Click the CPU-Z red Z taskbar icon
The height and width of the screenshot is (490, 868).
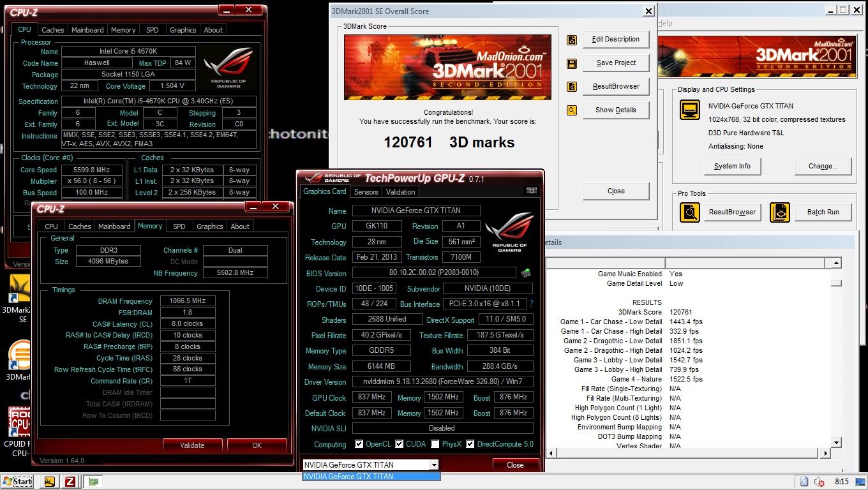click(x=70, y=482)
